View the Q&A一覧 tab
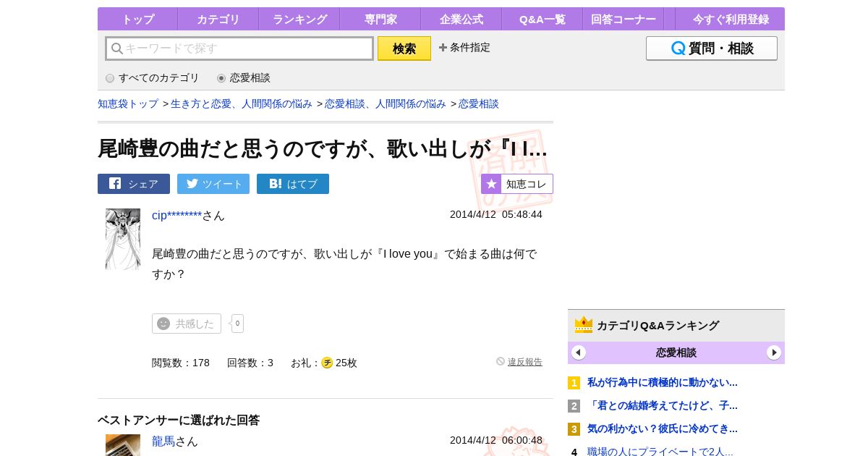 [542, 19]
